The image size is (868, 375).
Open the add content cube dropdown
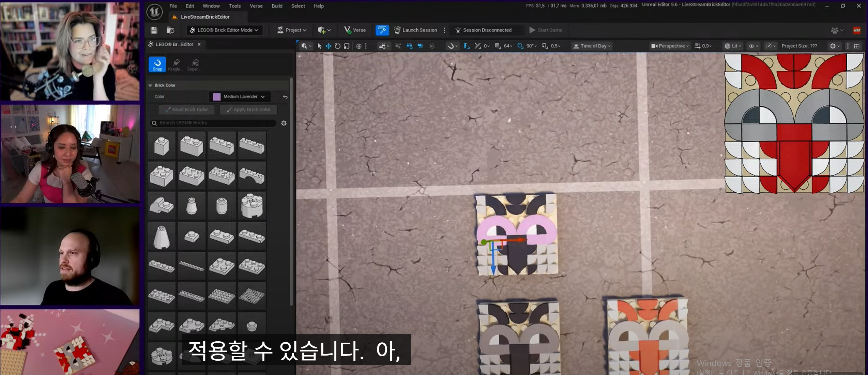pyautogui.click(x=324, y=30)
